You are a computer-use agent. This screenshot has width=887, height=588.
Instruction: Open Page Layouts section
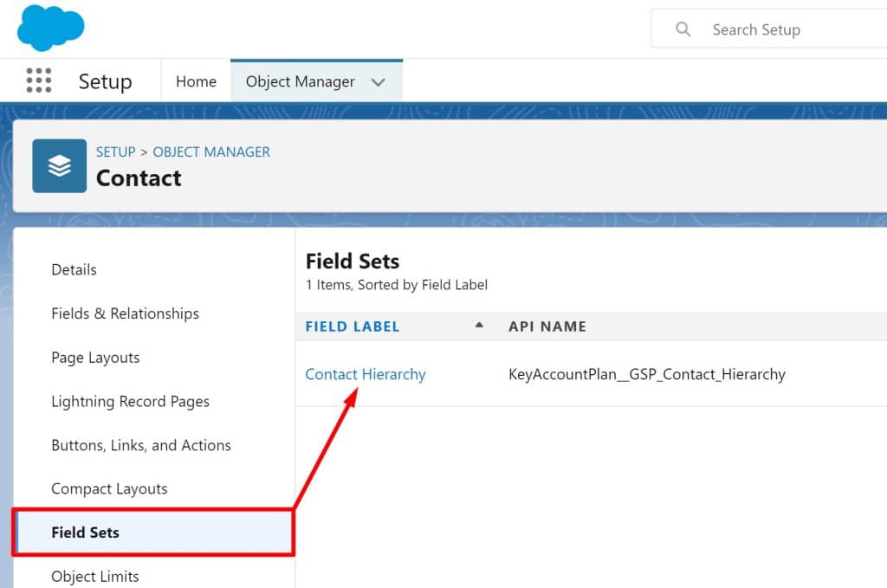pos(95,358)
